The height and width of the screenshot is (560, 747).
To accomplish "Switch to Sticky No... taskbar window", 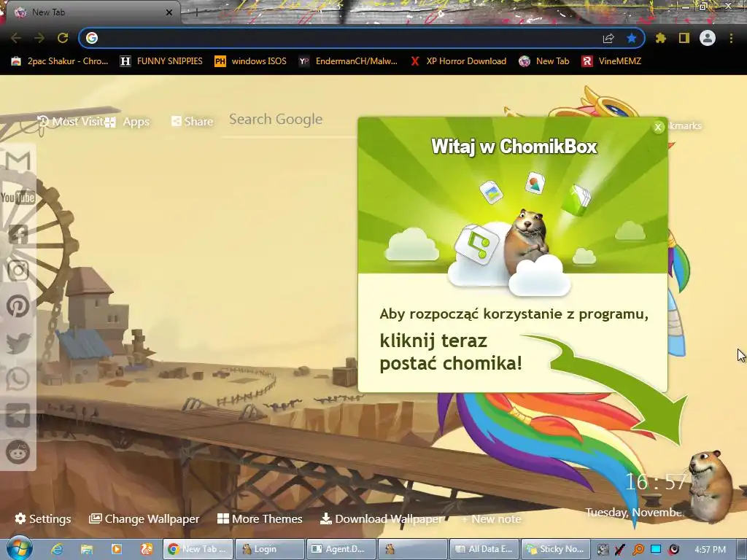I will [x=556, y=549].
